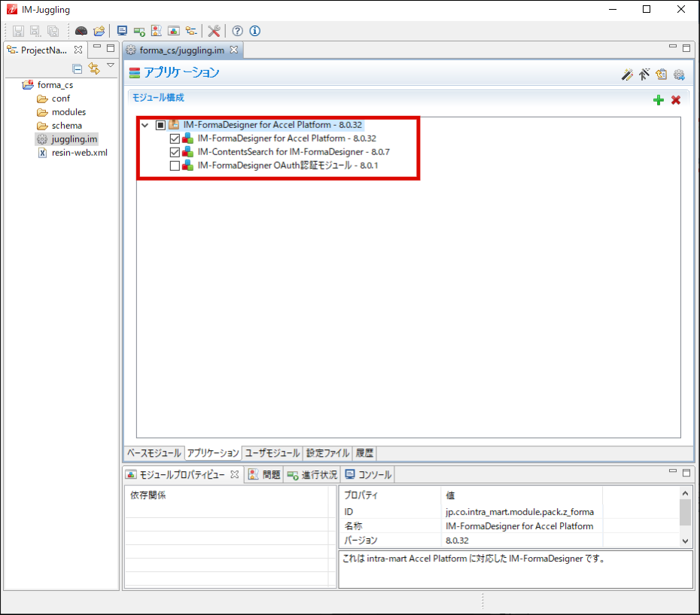
Task: Uncheck IM-FormaDesigner for Accel Platform child module
Action: coord(175,139)
